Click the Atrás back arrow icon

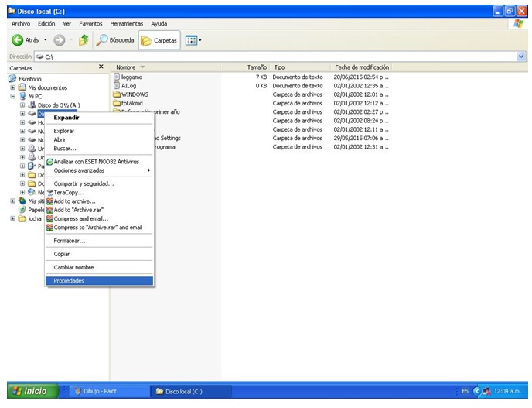point(17,40)
